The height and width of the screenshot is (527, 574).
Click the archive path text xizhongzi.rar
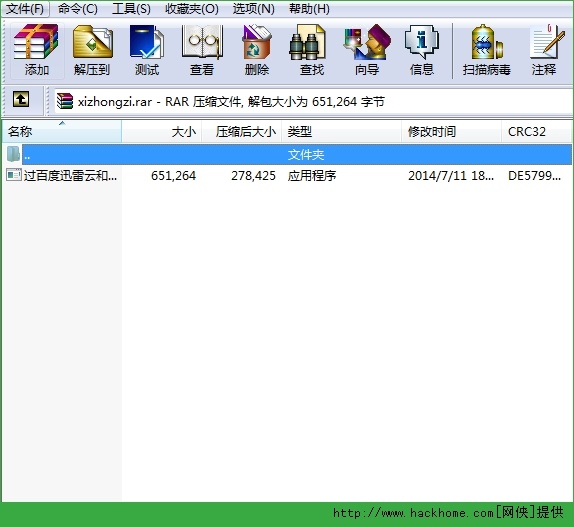(x=115, y=102)
